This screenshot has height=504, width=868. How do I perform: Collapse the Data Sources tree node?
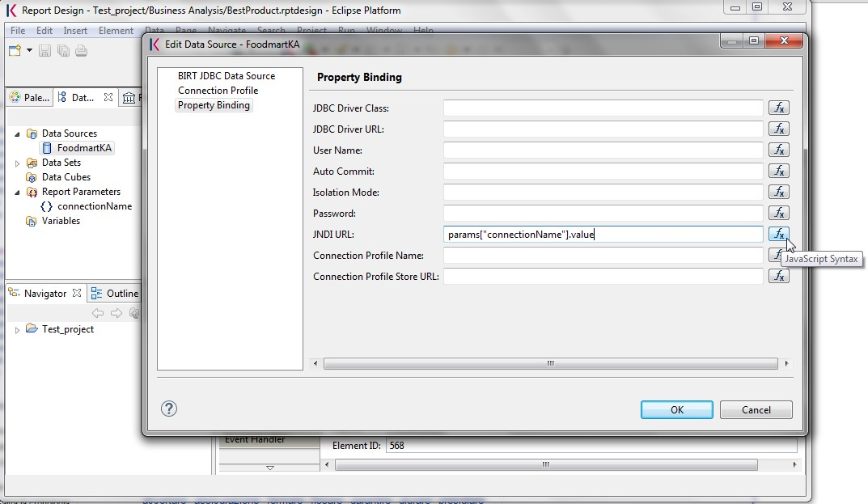click(x=17, y=134)
